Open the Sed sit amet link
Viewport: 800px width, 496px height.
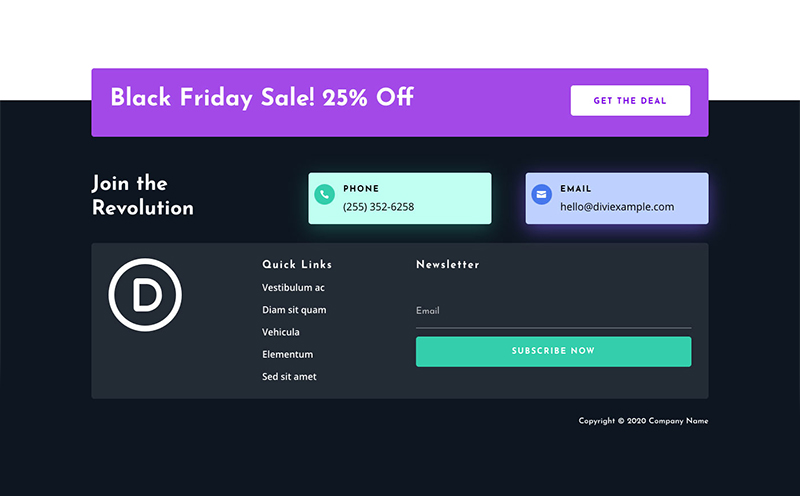tap(289, 377)
